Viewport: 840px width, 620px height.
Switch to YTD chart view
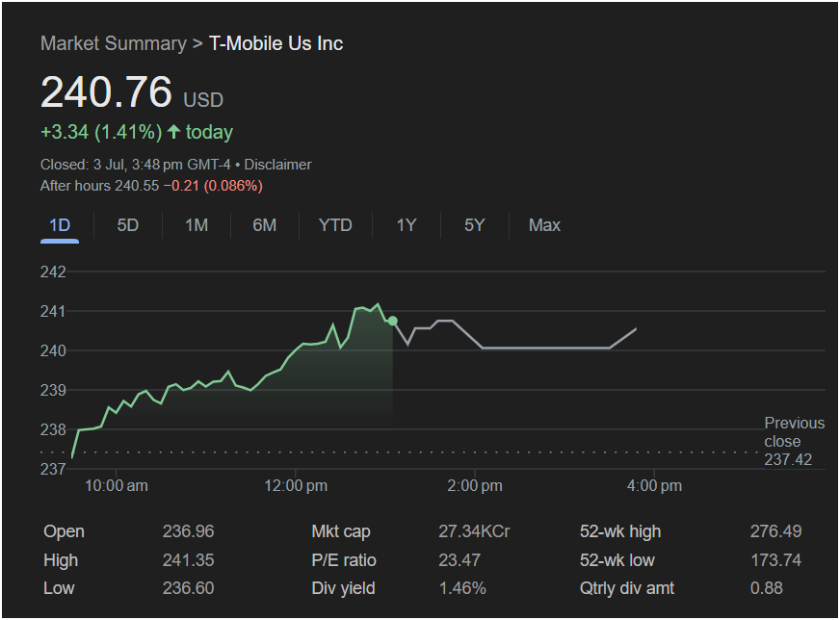tap(335, 225)
